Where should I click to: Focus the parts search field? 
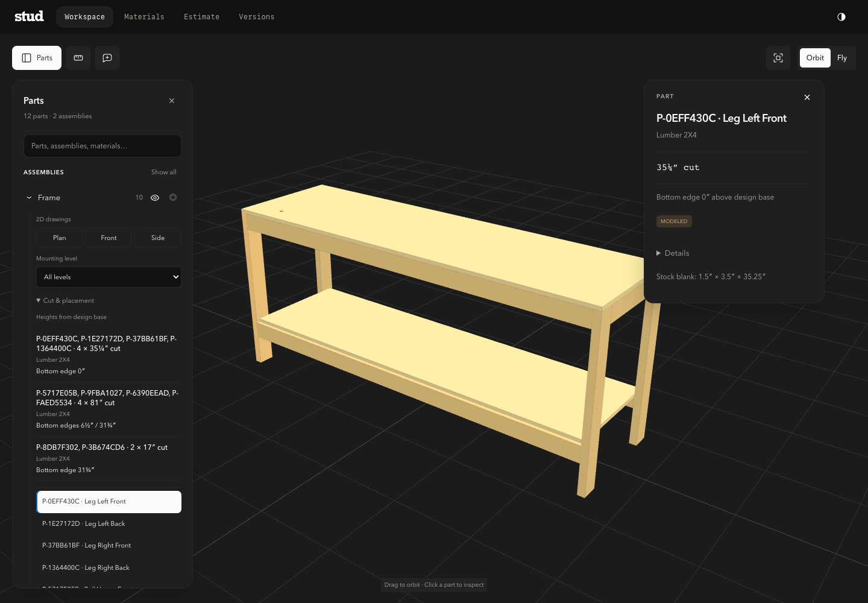coord(102,146)
